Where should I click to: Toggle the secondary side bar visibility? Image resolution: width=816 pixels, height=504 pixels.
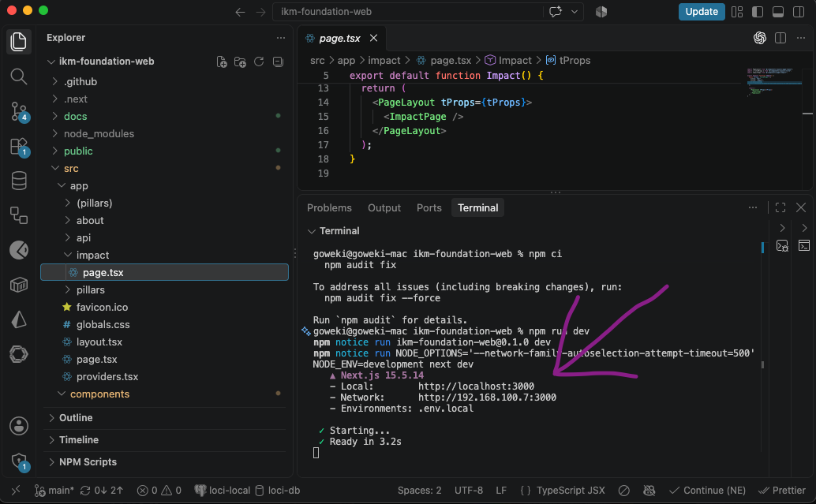click(799, 12)
